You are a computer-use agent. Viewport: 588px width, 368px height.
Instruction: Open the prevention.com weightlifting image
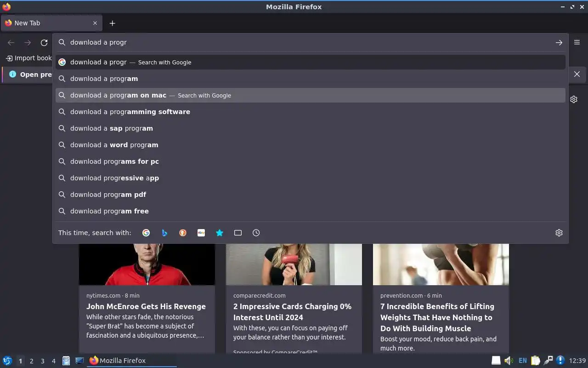441,264
